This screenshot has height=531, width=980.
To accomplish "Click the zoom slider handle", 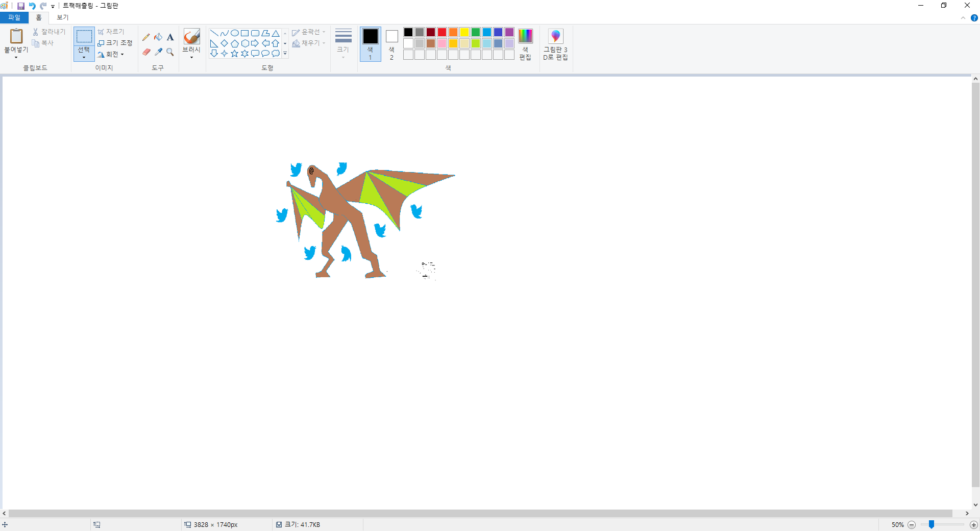I will point(932,525).
